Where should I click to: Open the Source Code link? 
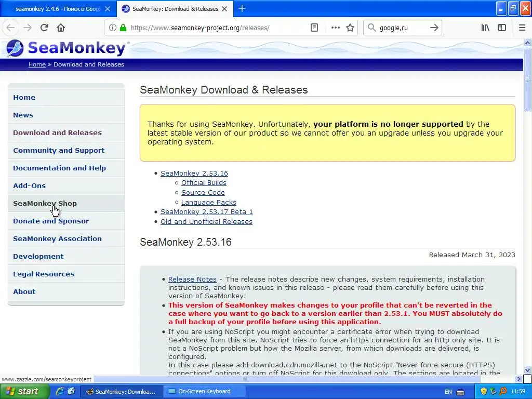point(203,192)
